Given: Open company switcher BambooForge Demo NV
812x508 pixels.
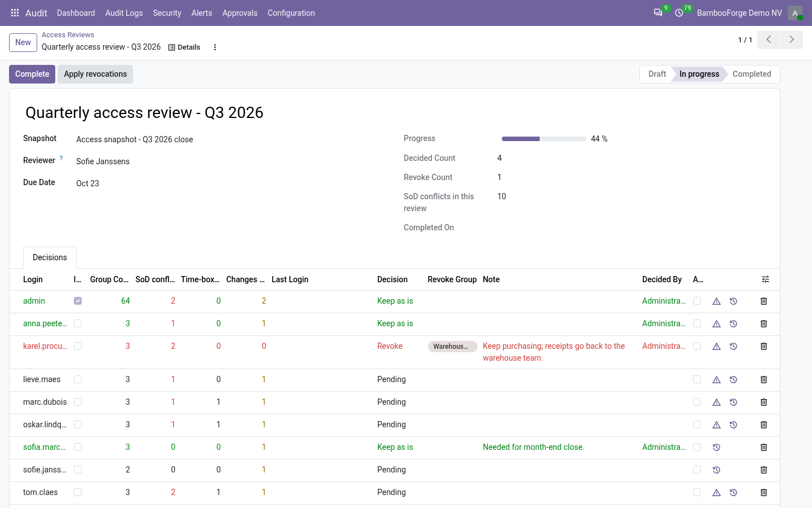Looking at the screenshot, I should (739, 13).
